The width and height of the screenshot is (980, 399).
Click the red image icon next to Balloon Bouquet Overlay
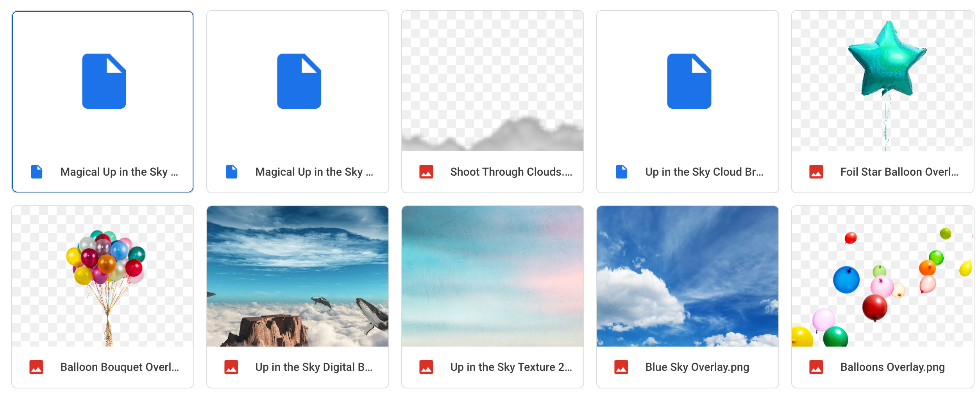[37, 367]
